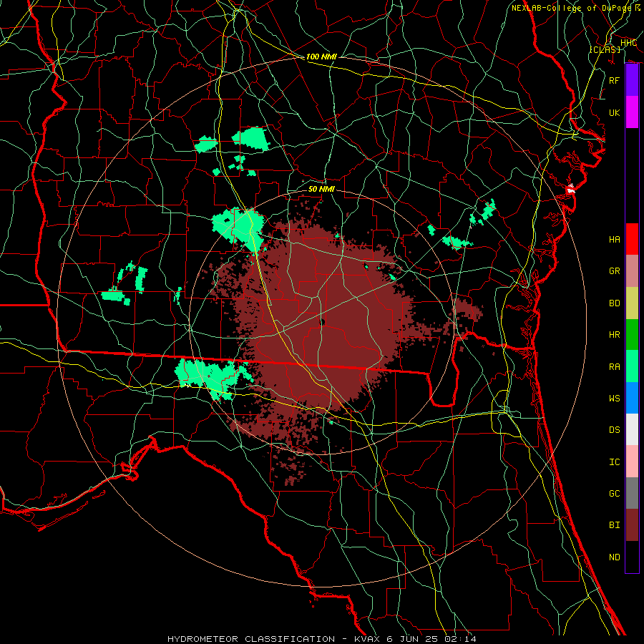This screenshot has height=644, width=644.
Task: Click the GR legend label
Action: click(614, 271)
